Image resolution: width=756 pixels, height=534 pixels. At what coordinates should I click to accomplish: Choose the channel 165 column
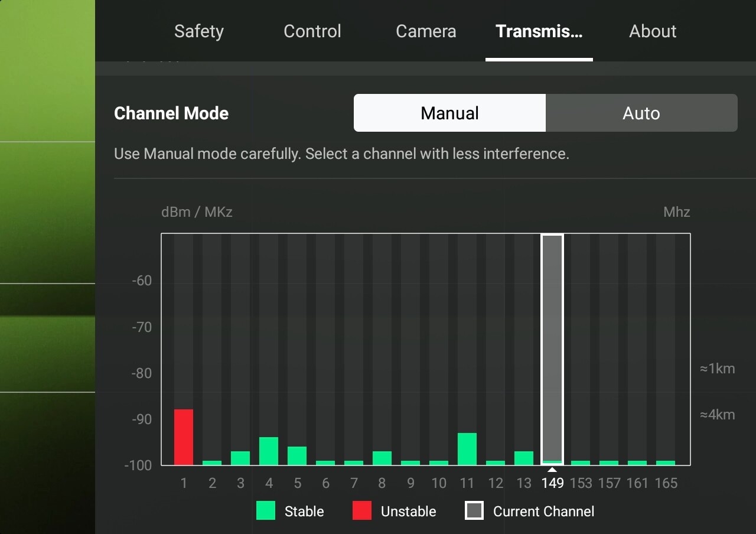click(x=666, y=349)
